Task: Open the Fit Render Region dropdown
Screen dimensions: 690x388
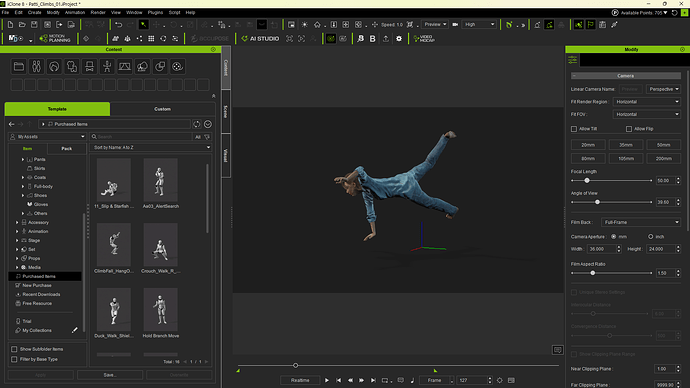Action: [x=647, y=102]
